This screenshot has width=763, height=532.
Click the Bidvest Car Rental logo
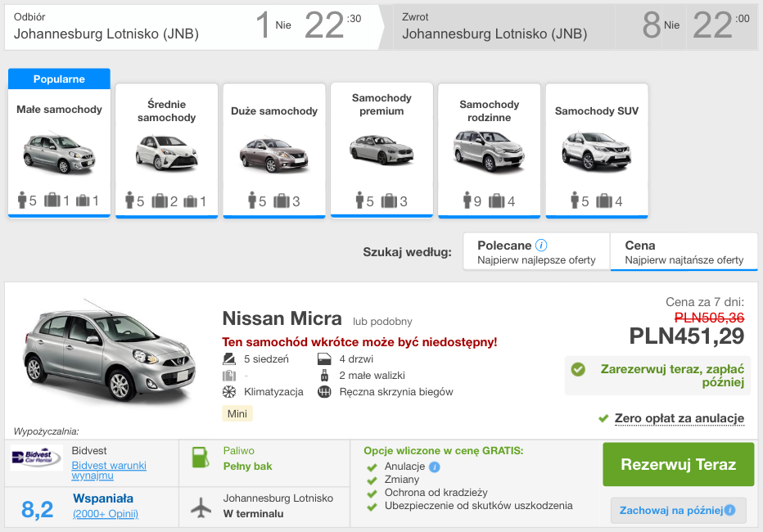tap(37, 458)
